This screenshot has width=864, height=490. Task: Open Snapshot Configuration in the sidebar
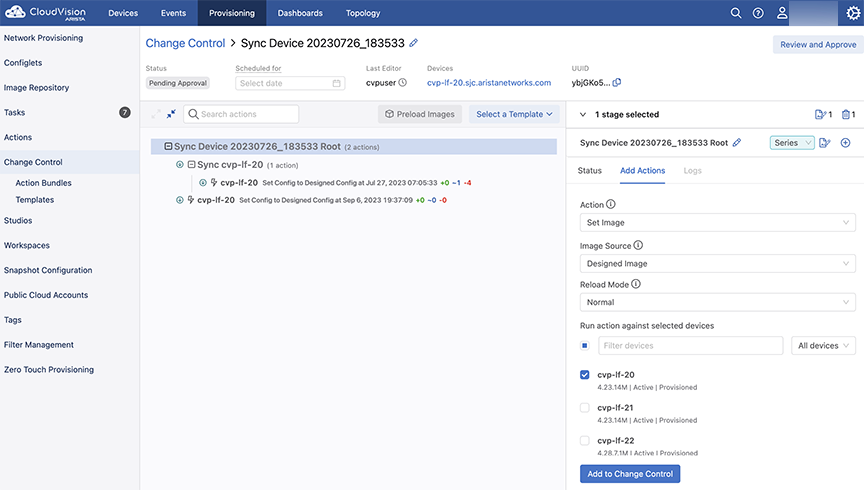click(x=48, y=270)
